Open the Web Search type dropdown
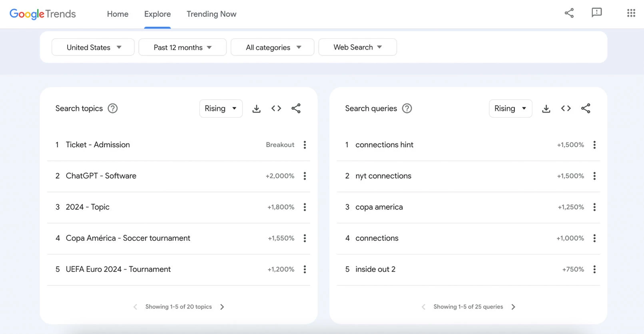This screenshot has width=644, height=334. pos(358,47)
